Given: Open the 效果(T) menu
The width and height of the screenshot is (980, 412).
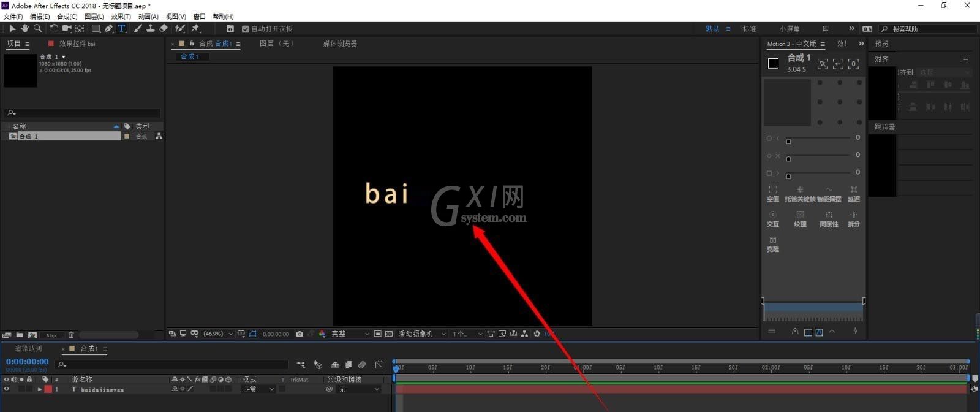Looking at the screenshot, I should pyautogui.click(x=121, y=17).
